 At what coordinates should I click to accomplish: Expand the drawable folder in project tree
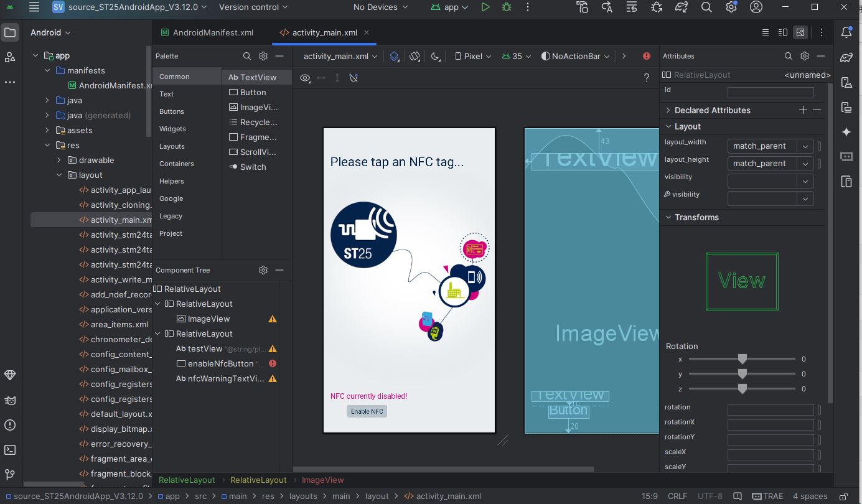[59, 160]
